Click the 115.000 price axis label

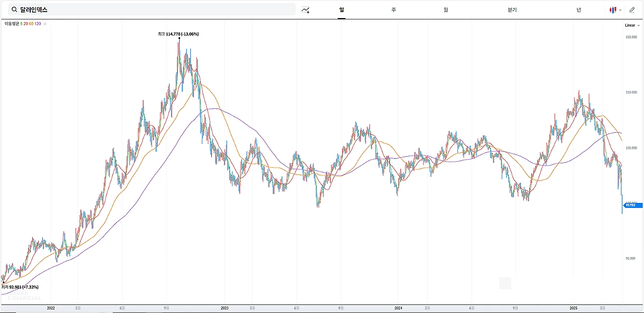point(631,37)
